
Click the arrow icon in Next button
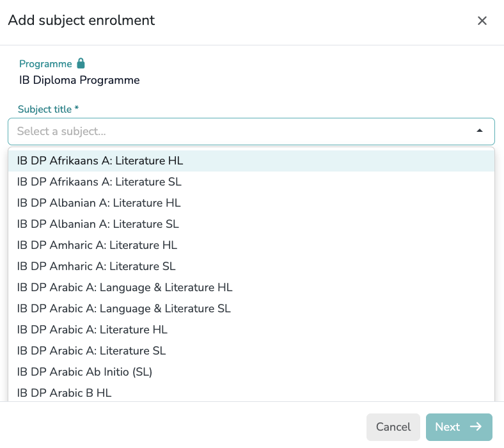pos(475,427)
